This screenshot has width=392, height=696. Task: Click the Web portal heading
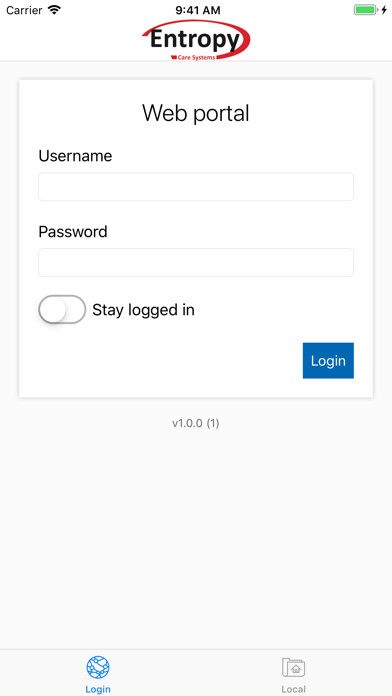tap(196, 113)
